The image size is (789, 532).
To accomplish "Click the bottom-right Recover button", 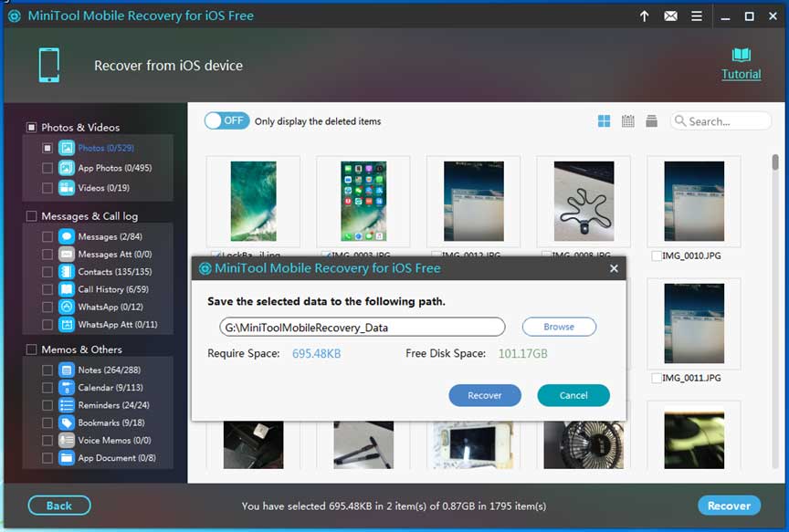I will point(729,506).
